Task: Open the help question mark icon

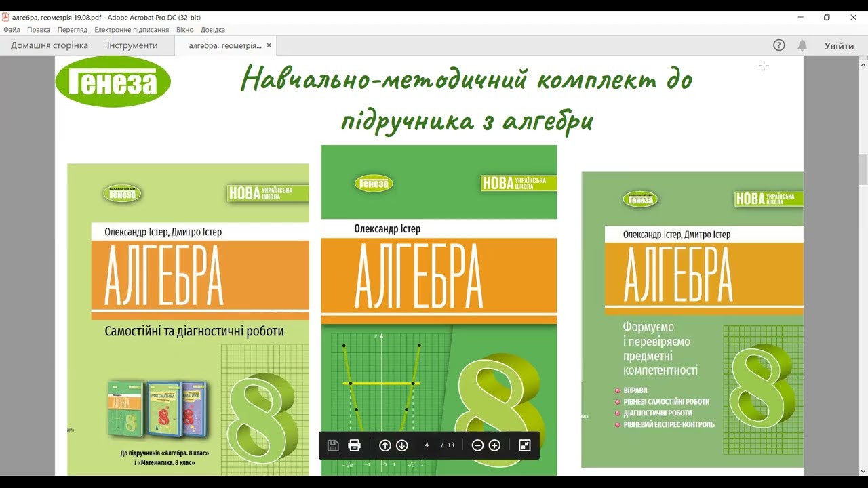Action: coord(779,45)
